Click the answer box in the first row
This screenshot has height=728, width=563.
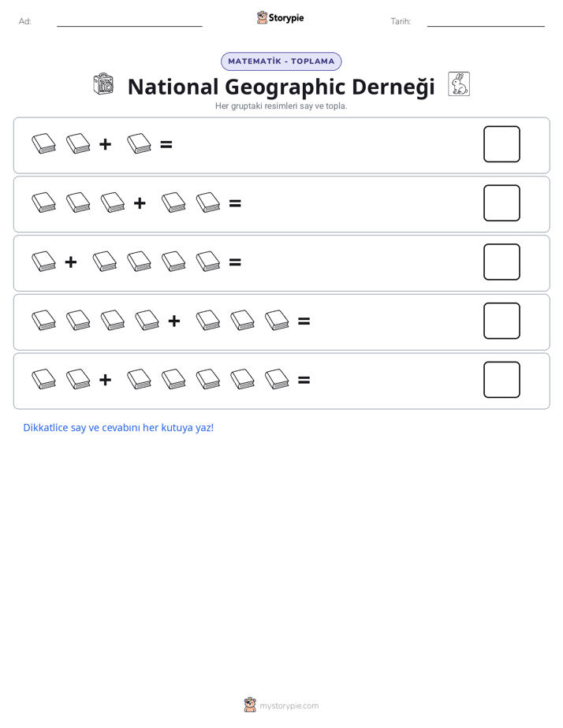pyautogui.click(x=501, y=144)
